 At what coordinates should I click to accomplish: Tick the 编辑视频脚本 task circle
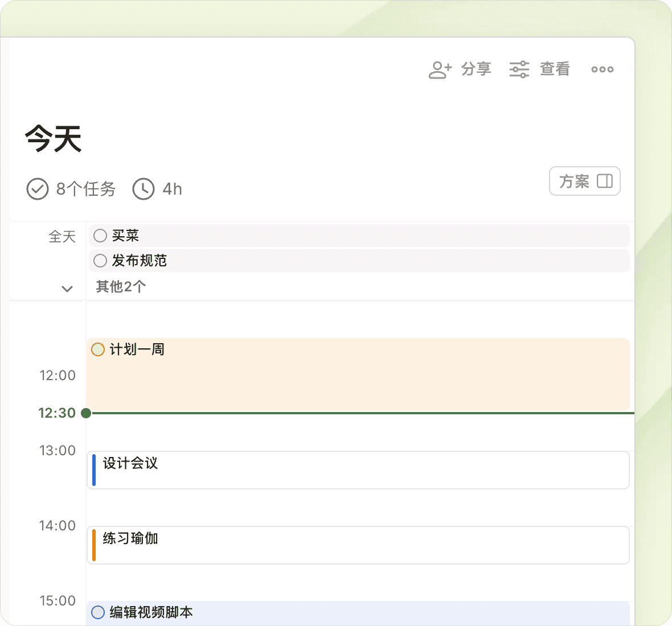point(98,612)
